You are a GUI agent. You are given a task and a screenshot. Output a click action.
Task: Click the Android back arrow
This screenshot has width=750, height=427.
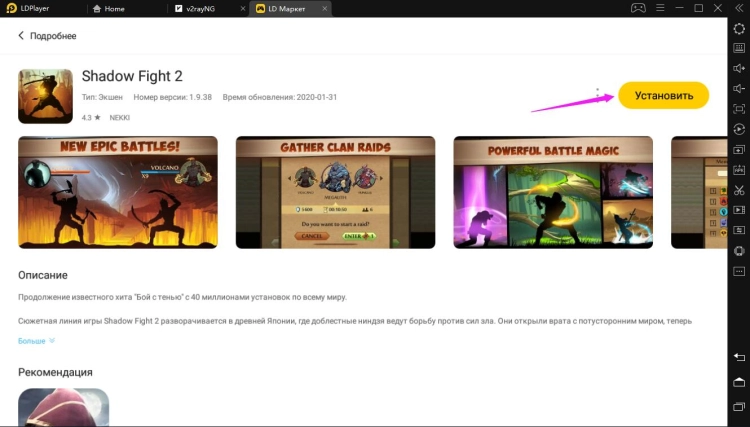point(739,357)
